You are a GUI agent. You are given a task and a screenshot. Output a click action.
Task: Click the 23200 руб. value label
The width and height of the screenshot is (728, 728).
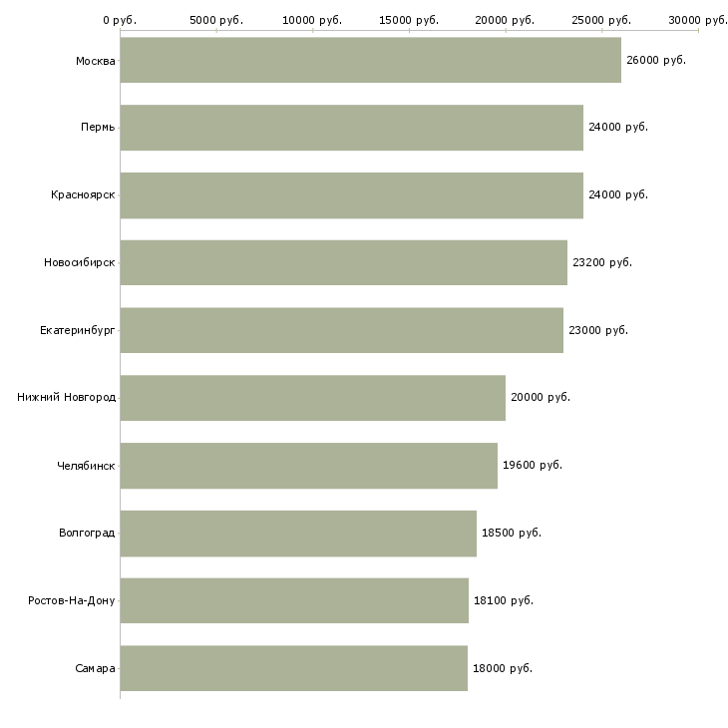[602, 263]
